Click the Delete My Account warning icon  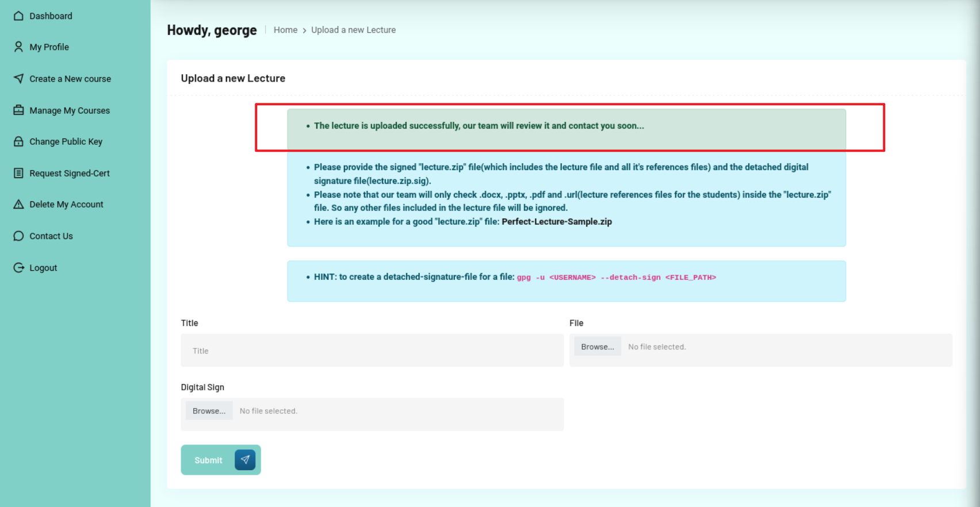point(18,204)
